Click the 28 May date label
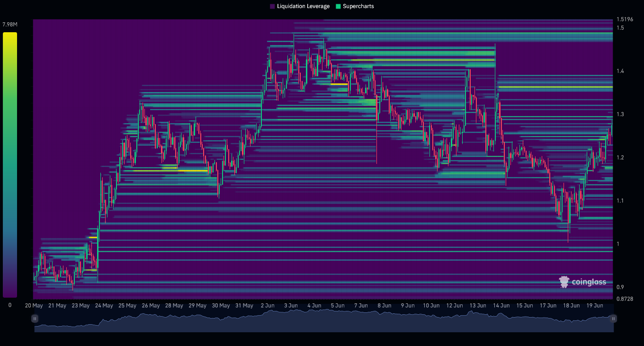 click(174, 306)
